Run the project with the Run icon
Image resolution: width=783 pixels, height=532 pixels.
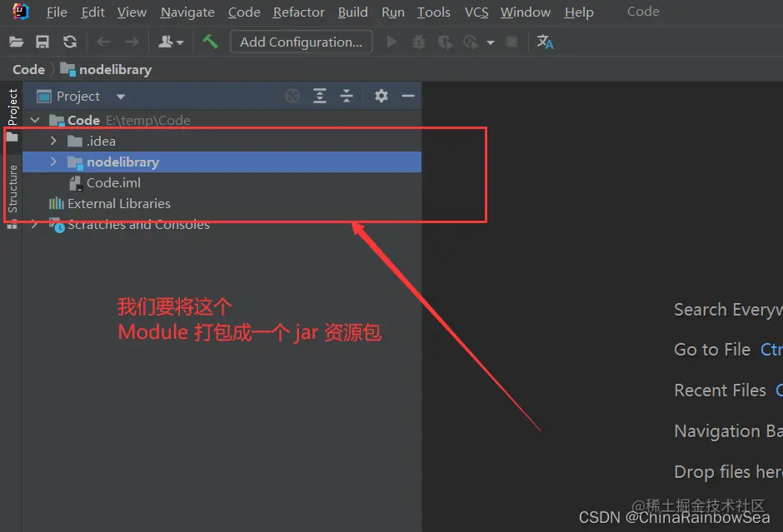(x=391, y=42)
